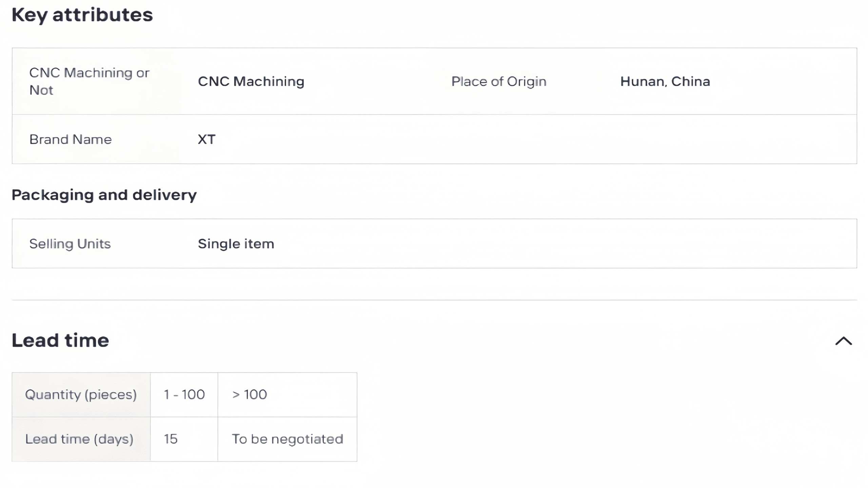Click the Selling Units label

(70, 244)
